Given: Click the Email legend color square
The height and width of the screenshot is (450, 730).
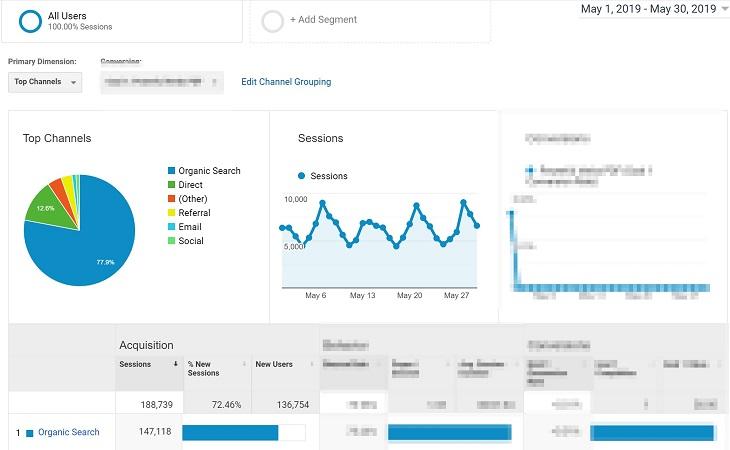Looking at the screenshot, I should pyautogui.click(x=171, y=227).
